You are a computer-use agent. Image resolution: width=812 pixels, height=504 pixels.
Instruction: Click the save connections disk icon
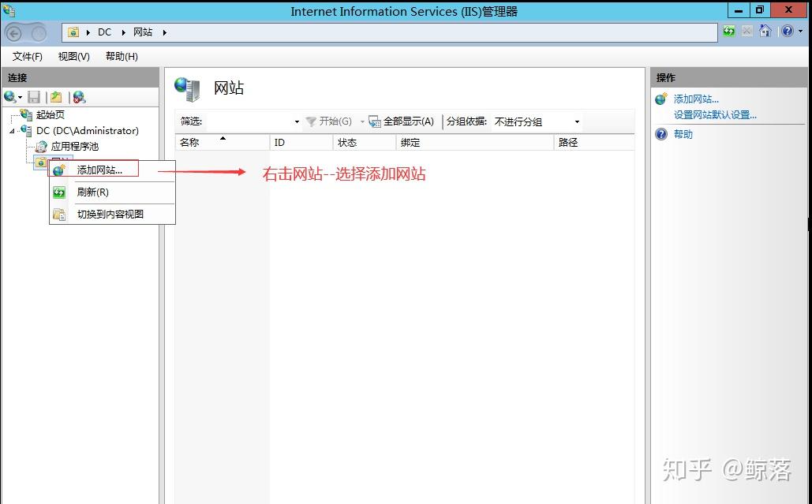[x=33, y=96]
